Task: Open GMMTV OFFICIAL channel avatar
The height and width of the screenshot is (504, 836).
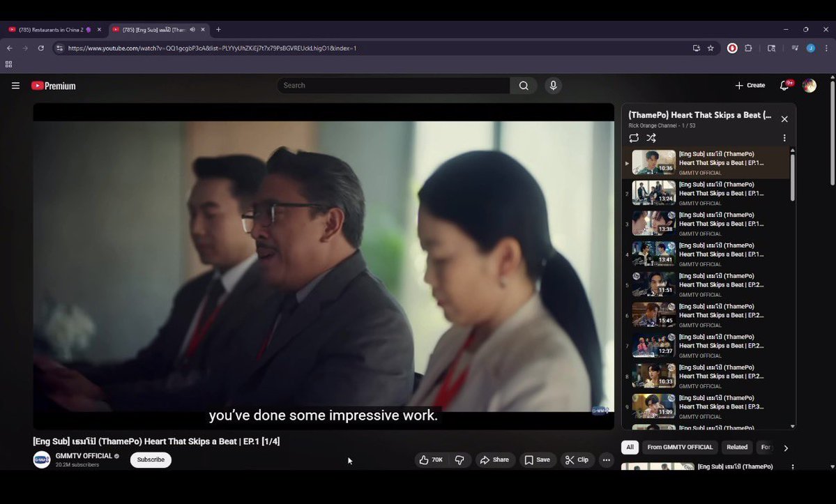Action: 42,460
